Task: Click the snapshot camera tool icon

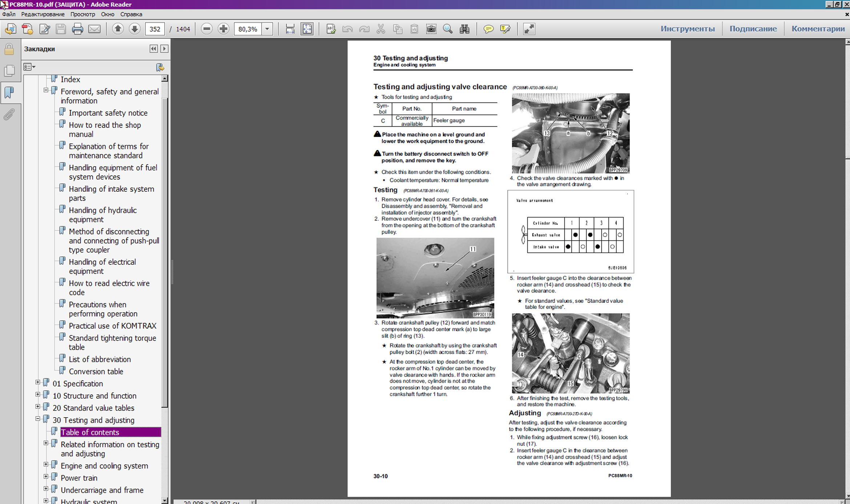Action: 431,29
